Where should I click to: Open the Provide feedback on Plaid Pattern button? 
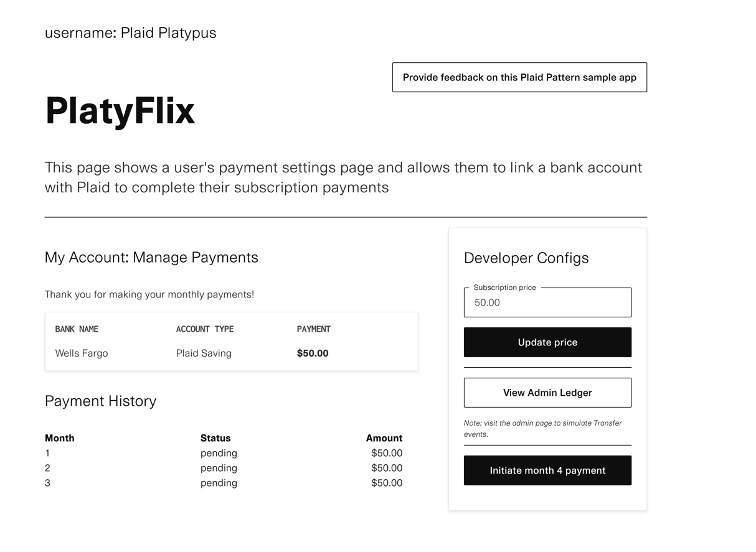tap(519, 77)
